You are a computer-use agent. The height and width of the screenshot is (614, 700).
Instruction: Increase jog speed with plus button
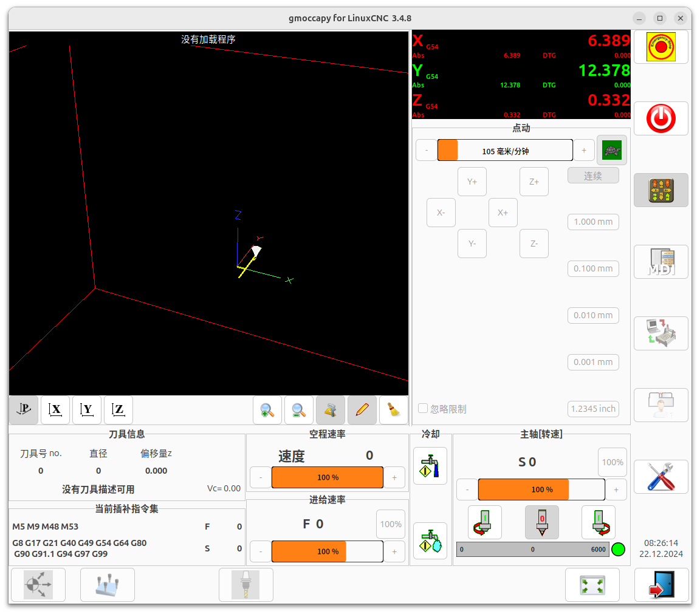[584, 150]
